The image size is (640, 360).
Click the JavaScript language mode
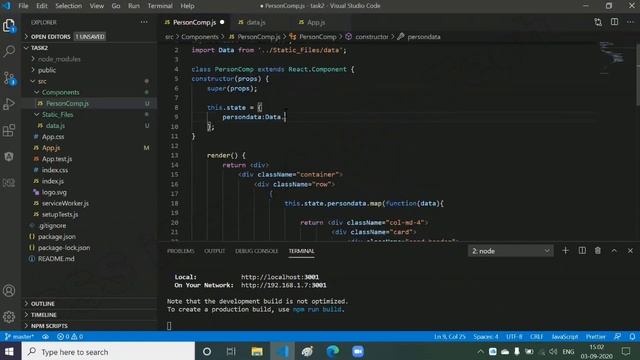pos(564,337)
